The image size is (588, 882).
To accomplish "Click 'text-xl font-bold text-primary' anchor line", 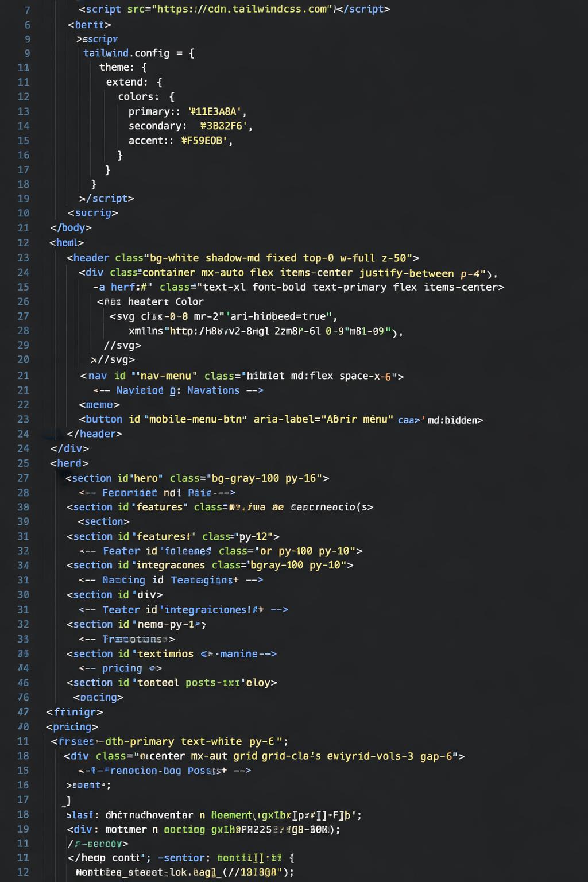I will click(299, 287).
